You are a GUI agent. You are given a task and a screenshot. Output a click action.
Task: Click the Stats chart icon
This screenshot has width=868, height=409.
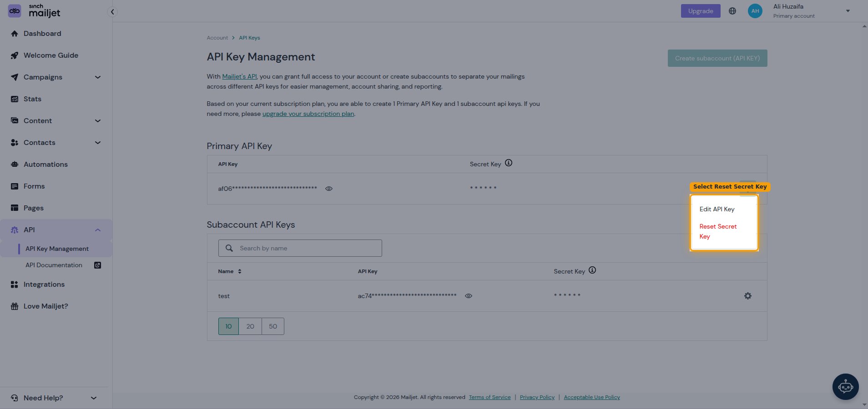15,99
